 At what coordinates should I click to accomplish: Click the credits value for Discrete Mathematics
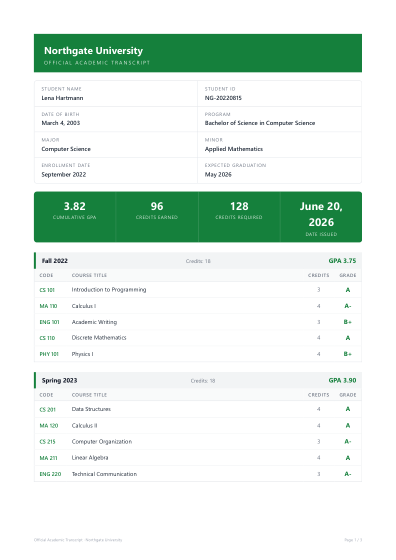tap(319, 338)
